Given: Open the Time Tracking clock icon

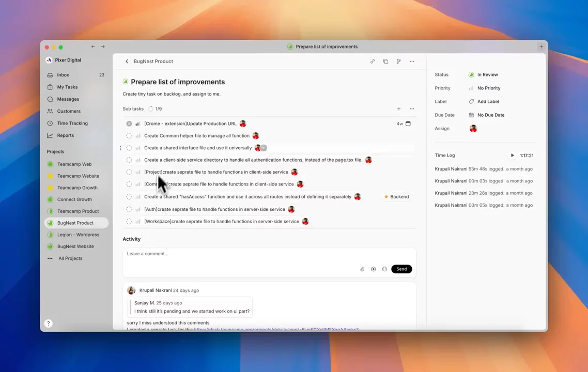Looking at the screenshot, I should [x=50, y=123].
